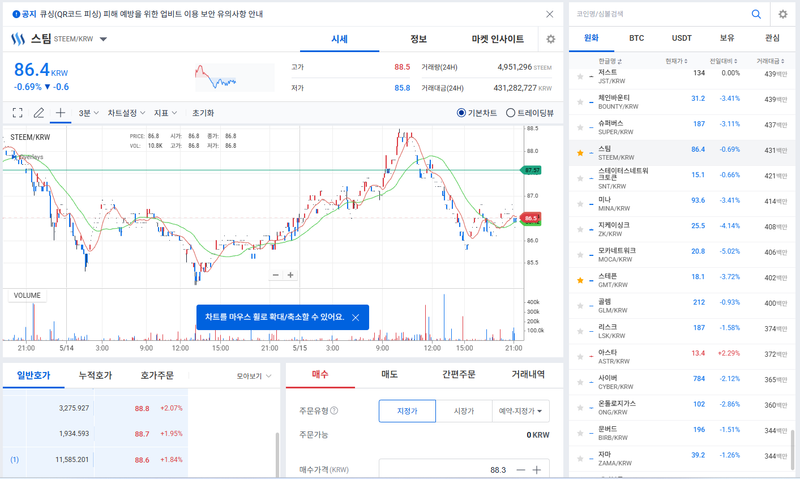Click the order book vertical scrollbar

tap(277, 455)
